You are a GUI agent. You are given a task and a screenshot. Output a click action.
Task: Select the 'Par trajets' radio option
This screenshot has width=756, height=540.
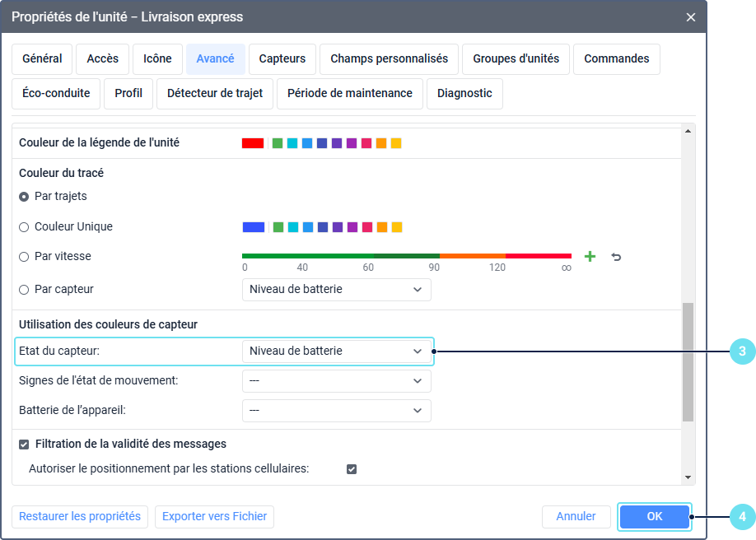coord(24,197)
